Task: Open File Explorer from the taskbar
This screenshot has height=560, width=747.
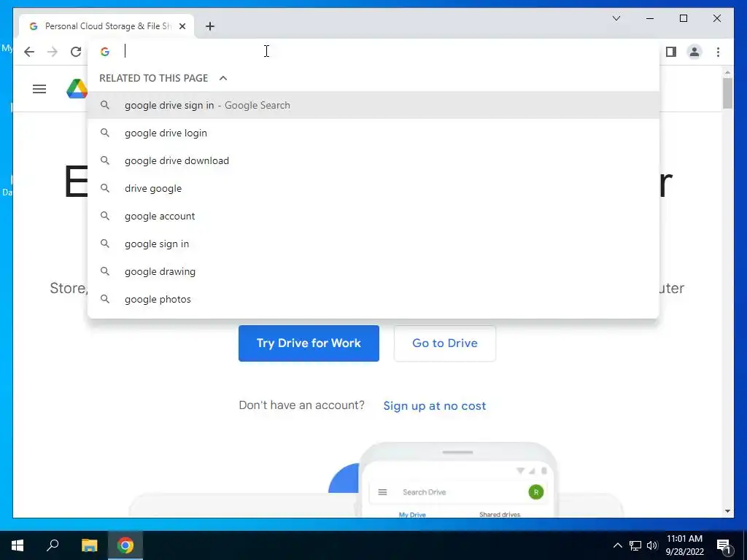Action: [89, 545]
